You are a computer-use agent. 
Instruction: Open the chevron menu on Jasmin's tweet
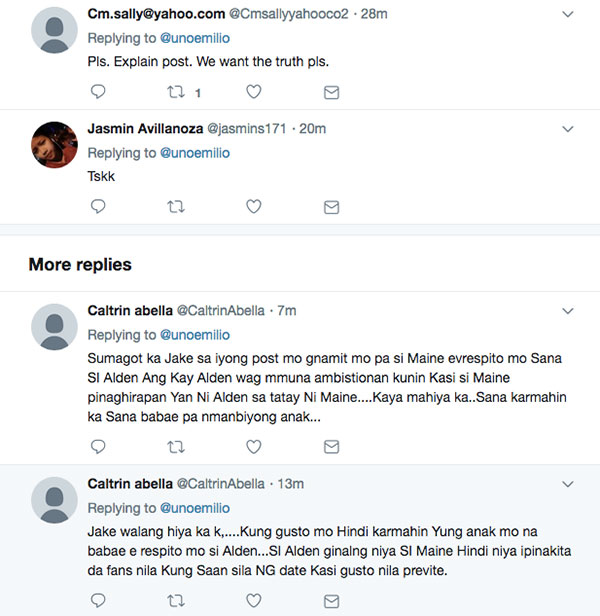click(568, 129)
